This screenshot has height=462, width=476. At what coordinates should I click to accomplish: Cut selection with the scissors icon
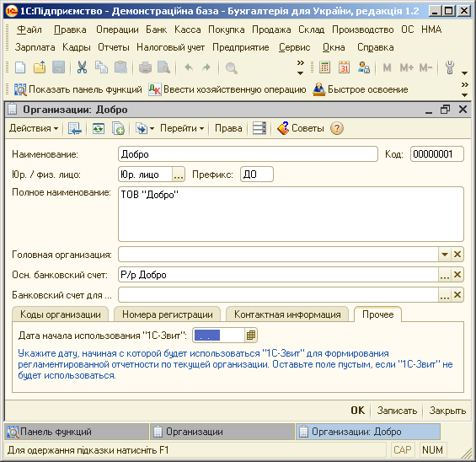(82, 67)
